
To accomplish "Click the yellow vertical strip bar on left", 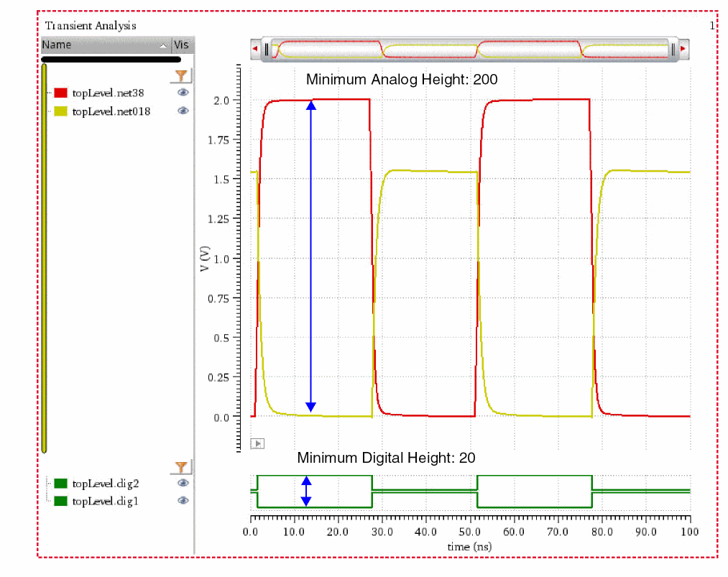I will [44, 259].
